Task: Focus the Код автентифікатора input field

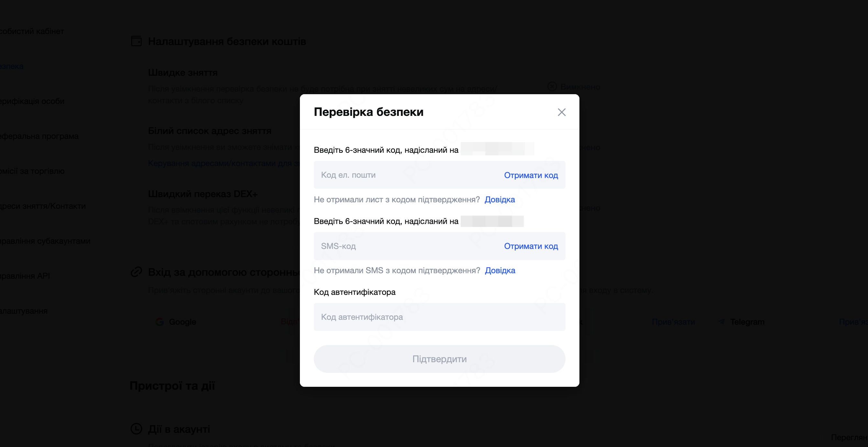Action: coord(439,317)
